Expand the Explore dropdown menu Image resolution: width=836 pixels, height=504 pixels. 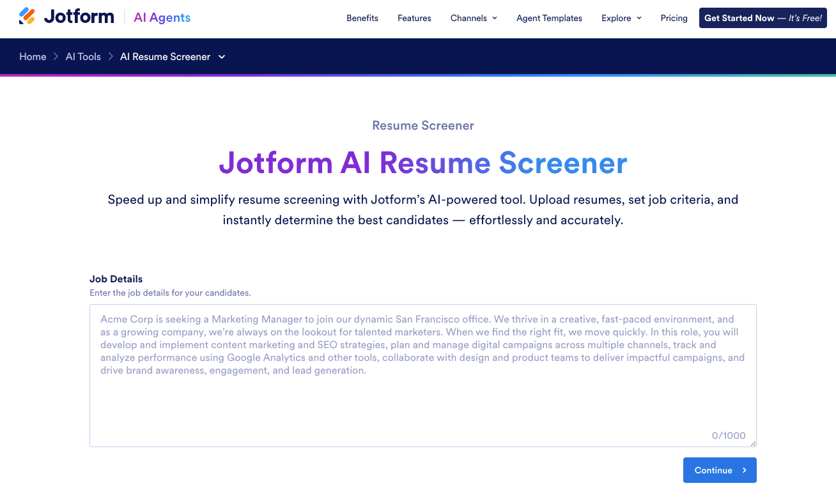click(x=616, y=19)
